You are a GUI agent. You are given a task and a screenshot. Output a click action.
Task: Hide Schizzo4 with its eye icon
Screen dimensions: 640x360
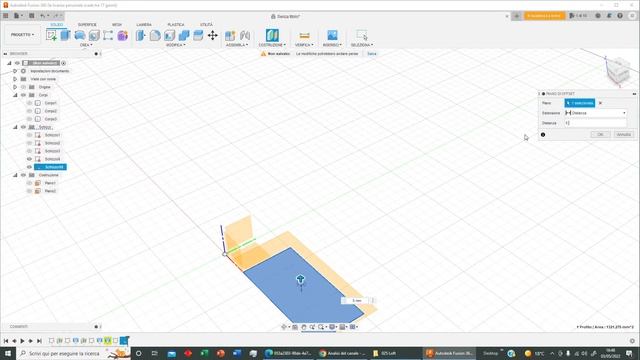pos(29,159)
